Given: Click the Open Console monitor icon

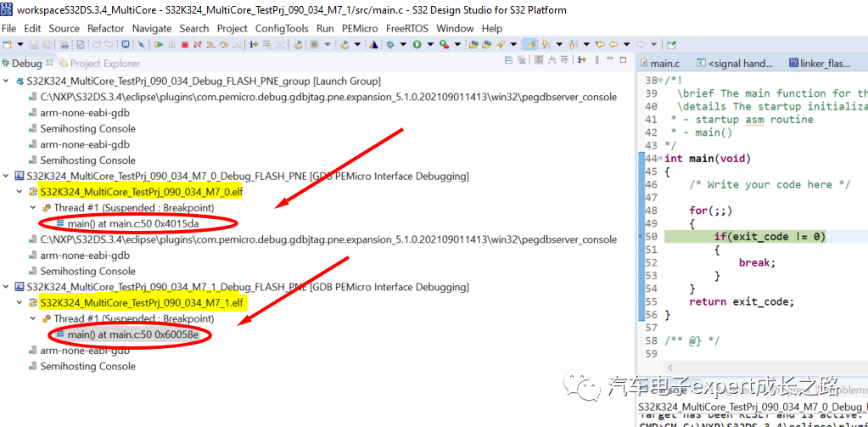Looking at the screenshot, I should tap(126, 44).
